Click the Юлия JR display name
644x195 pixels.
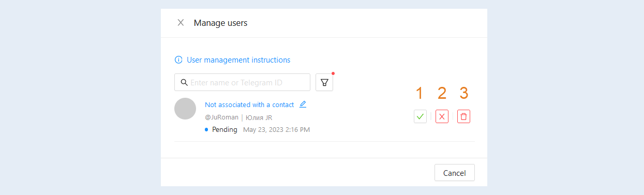[259, 117]
